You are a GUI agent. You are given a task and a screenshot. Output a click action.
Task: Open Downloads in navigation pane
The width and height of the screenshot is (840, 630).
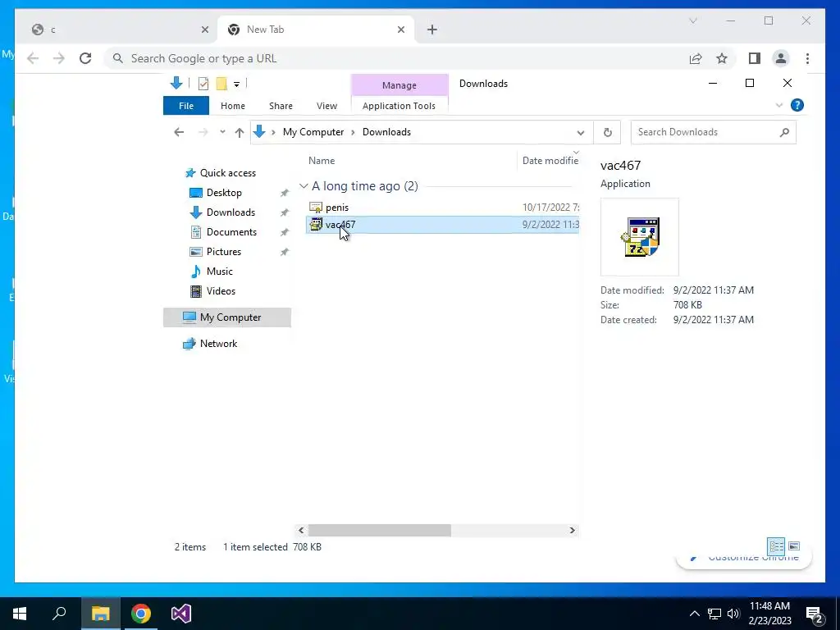pos(231,212)
